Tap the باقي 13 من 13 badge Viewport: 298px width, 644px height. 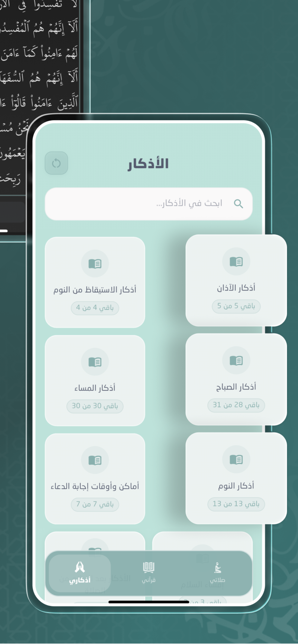(236, 504)
